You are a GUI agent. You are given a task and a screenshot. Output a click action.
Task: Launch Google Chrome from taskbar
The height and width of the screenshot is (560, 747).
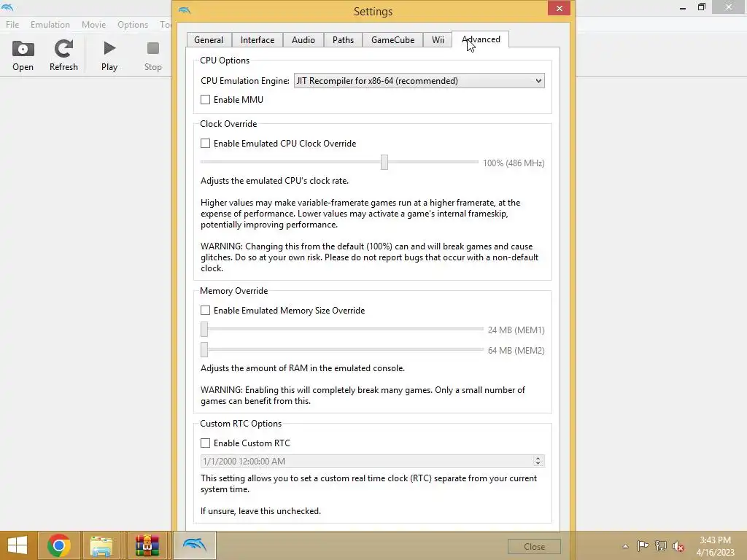tap(59, 545)
